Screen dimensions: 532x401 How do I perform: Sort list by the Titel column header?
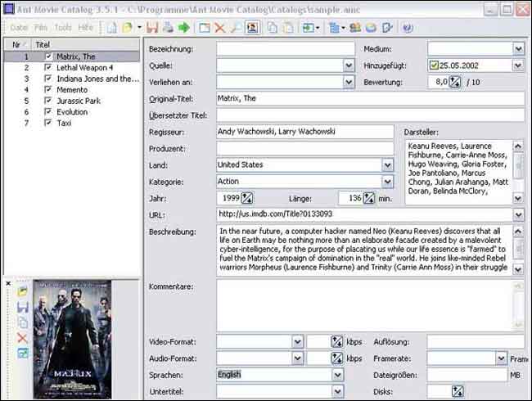[85, 44]
